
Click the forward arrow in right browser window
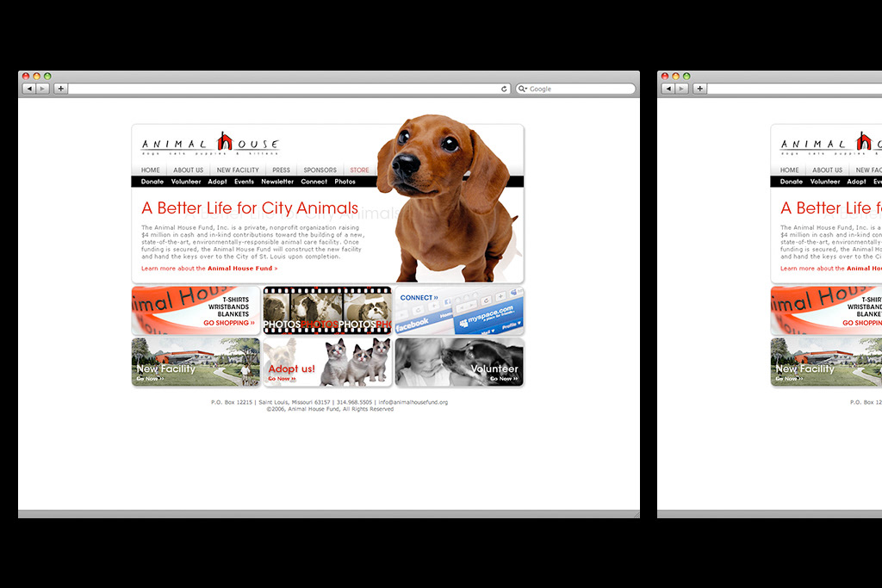[x=682, y=89]
